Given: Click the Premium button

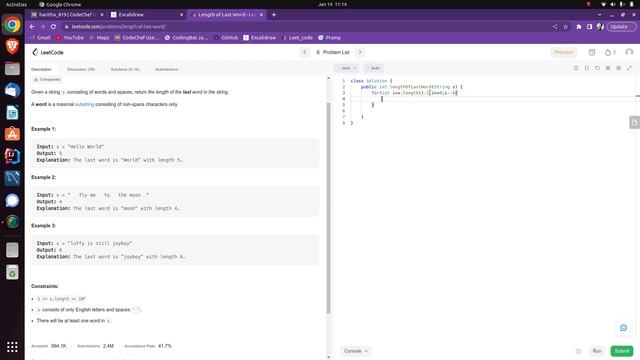Looking at the screenshot, I should click(564, 52).
